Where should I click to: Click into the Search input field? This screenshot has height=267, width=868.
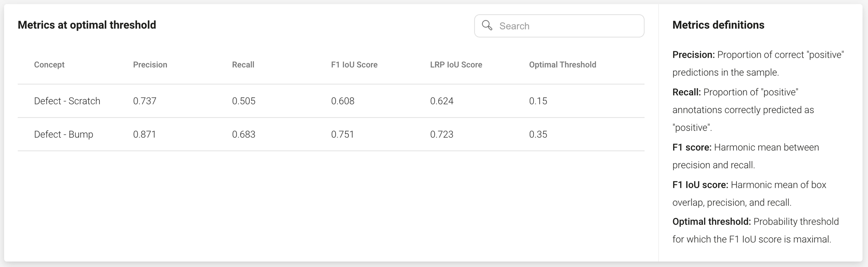(565, 26)
